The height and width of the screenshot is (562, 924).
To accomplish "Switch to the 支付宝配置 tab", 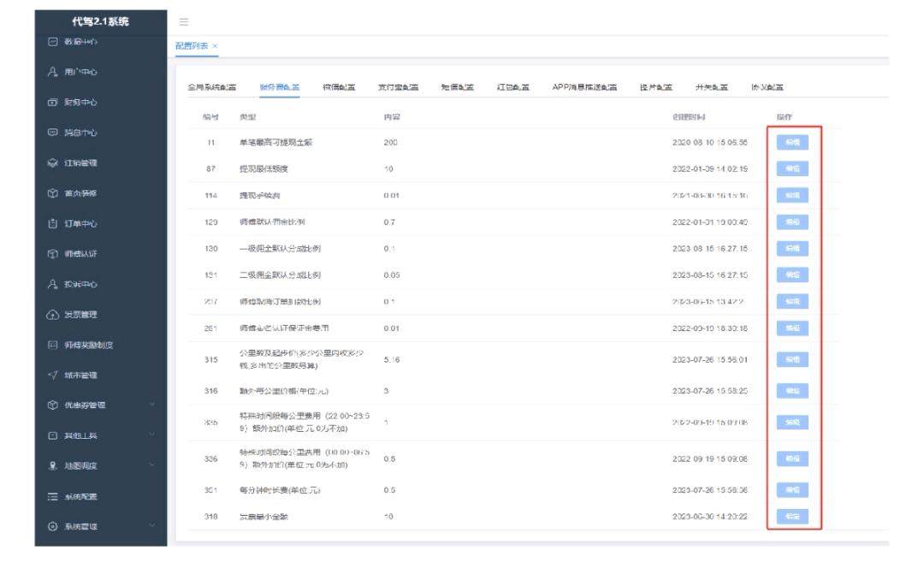I will [398, 87].
